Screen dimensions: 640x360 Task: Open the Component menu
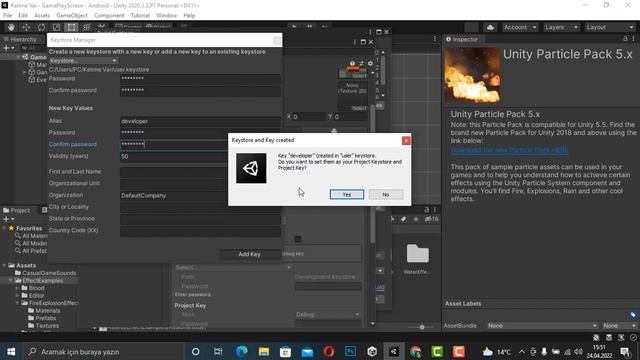click(x=109, y=16)
